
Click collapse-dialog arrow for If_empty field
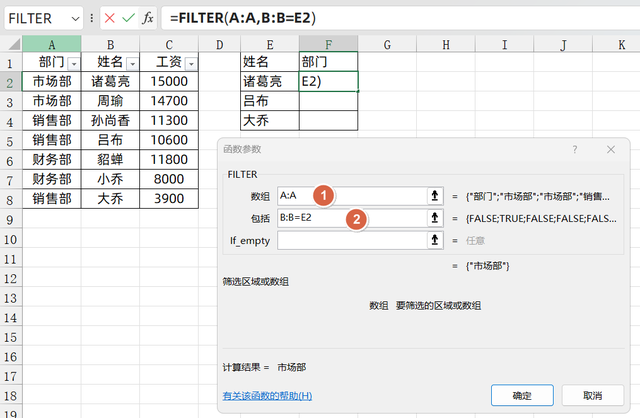click(x=435, y=240)
